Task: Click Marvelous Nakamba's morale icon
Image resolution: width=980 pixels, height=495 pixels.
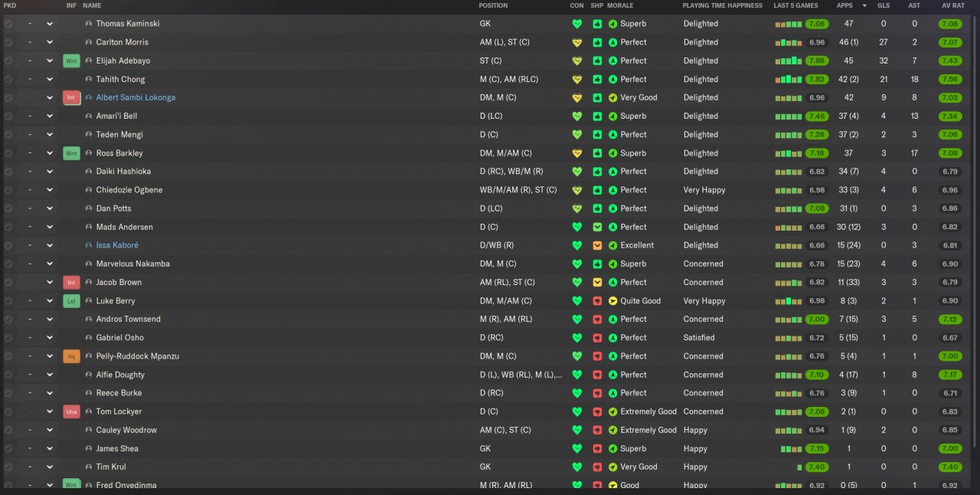Action: (x=612, y=264)
